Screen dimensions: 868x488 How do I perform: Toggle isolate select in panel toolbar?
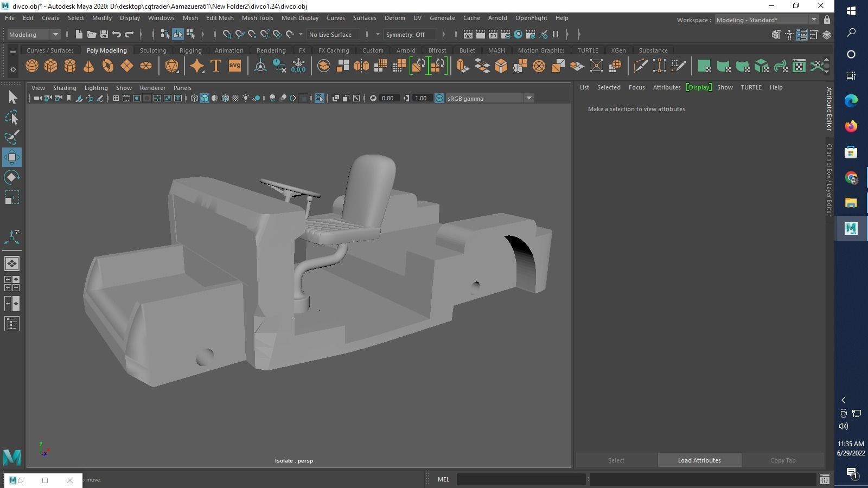tap(319, 98)
